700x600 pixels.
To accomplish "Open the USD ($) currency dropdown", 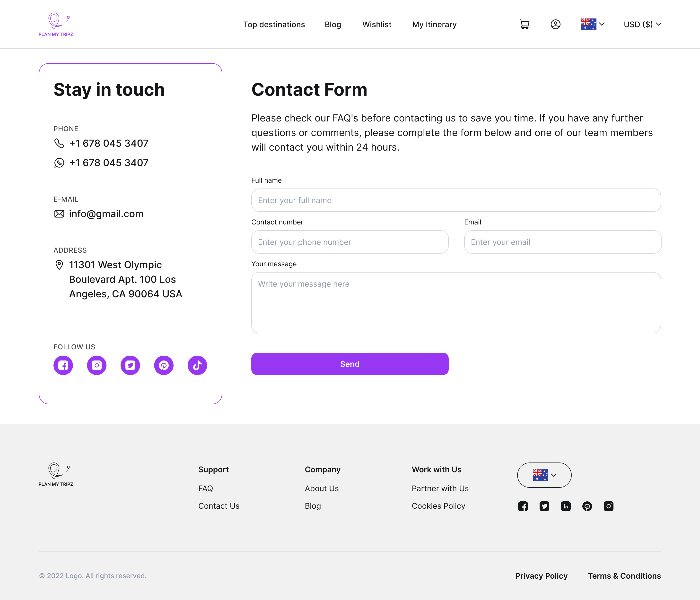I will coord(642,24).
